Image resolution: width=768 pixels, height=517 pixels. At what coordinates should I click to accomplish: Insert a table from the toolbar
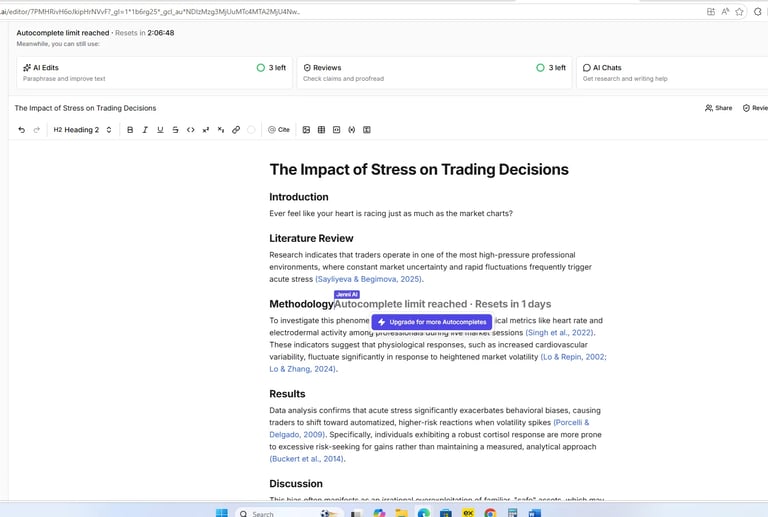click(321, 130)
